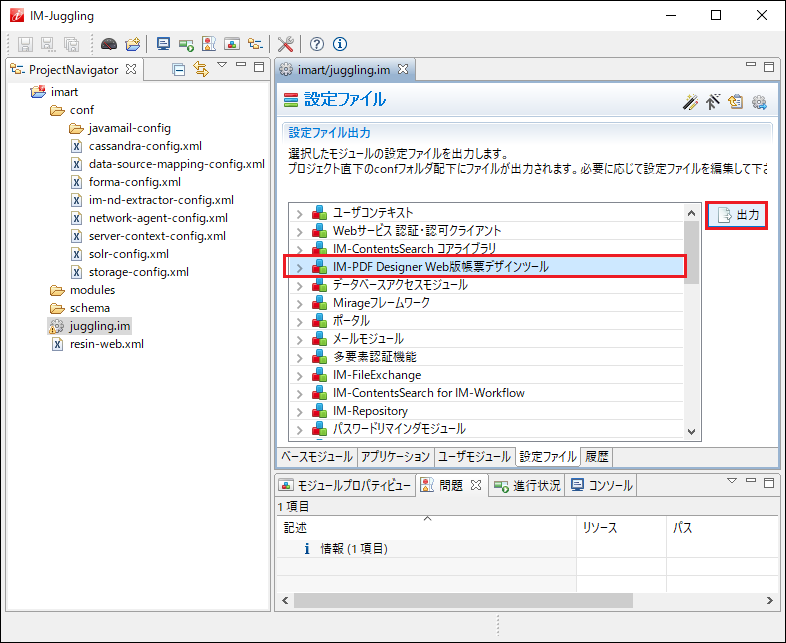Viewport: 786px width, 643px height.
Task: Click the magic wand icon in 設定ファイル header
Action: pos(690,102)
